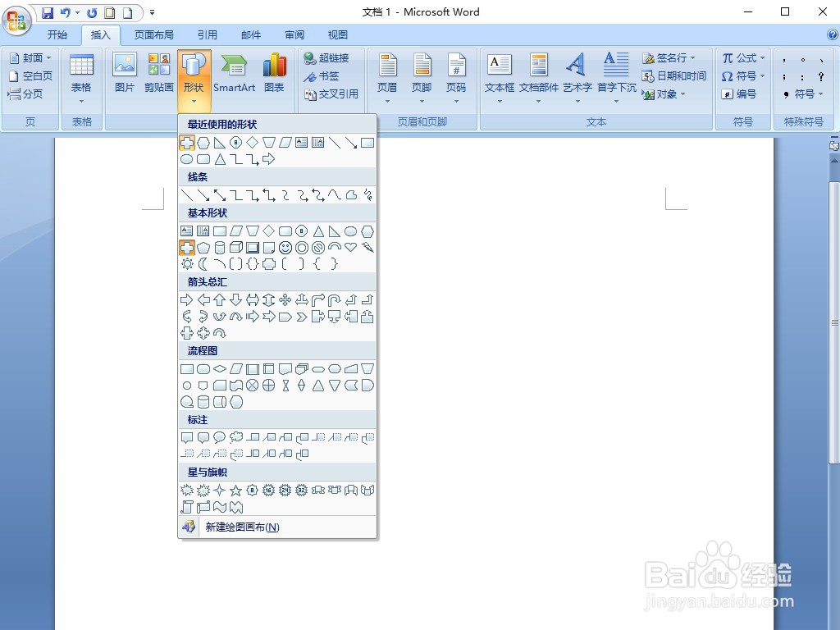The image size is (840, 630).
Task: Insert a hyperlink (超链接)
Action: 326,58
